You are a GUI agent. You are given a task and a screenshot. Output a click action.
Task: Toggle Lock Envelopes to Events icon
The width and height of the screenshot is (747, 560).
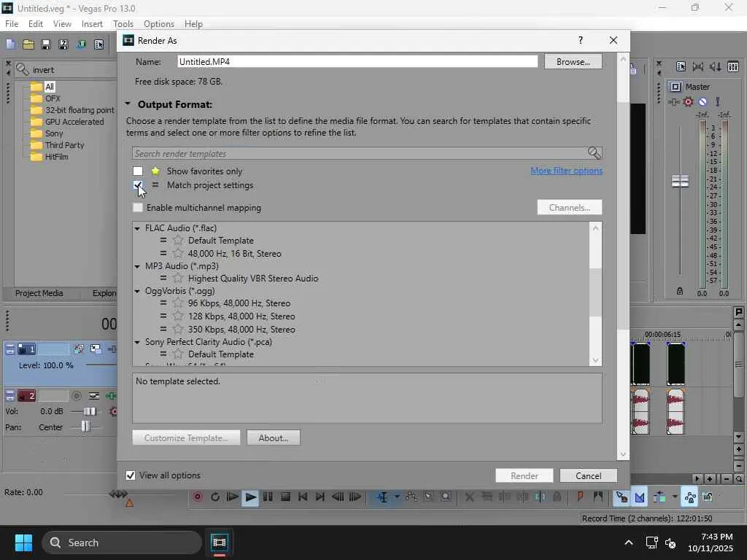pos(690,497)
